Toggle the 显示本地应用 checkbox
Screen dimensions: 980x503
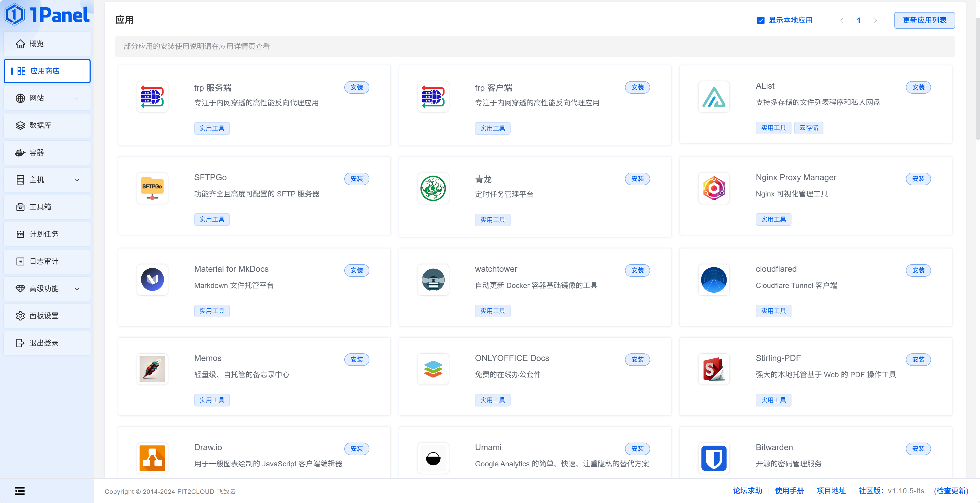(761, 20)
